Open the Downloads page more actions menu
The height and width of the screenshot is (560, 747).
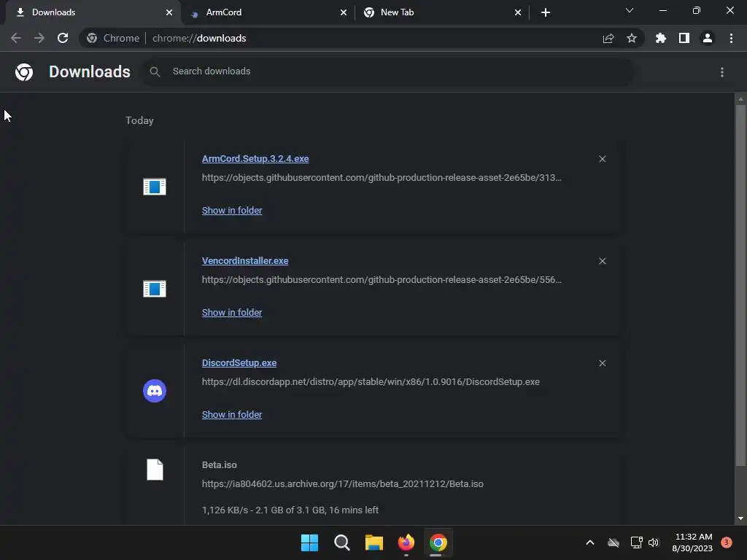point(722,72)
